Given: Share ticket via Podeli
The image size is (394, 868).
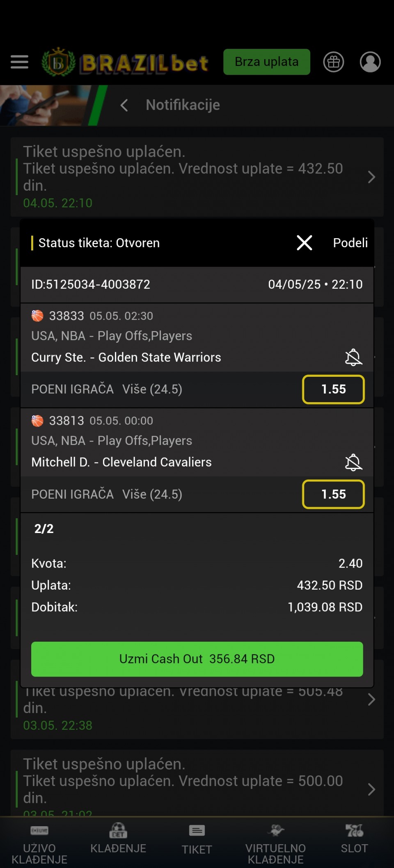Looking at the screenshot, I should (350, 243).
